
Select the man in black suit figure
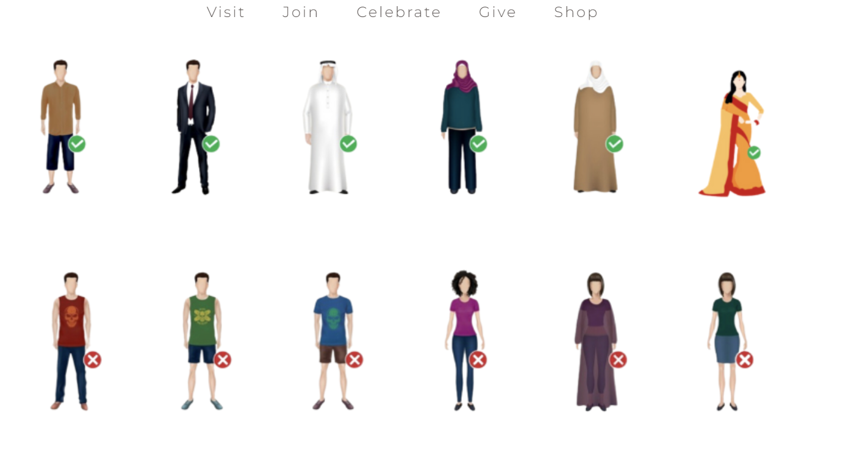pyautogui.click(x=193, y=127)
